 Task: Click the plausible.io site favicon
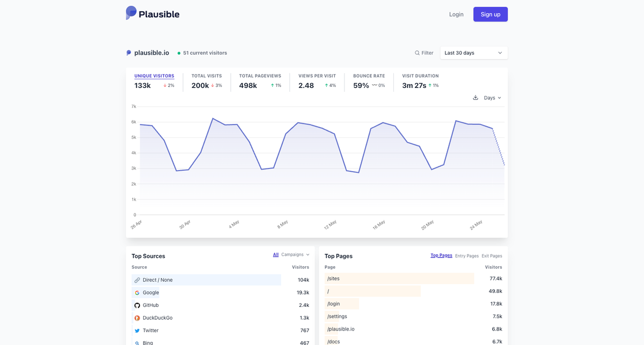pos(129,53)
